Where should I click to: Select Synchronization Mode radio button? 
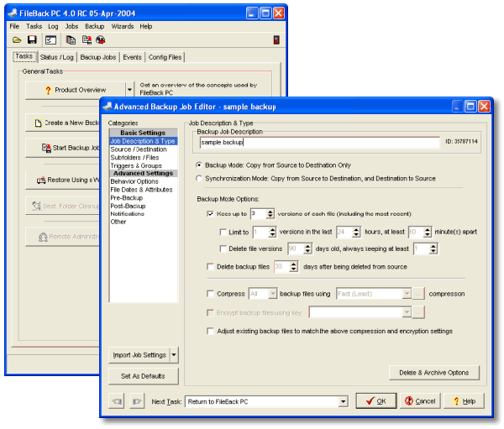click(199, 178)
